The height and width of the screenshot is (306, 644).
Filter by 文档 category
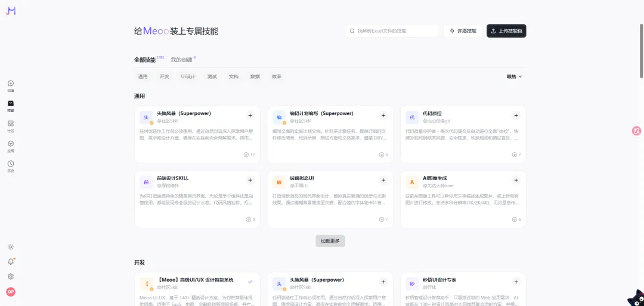click(x=233, y=76)
